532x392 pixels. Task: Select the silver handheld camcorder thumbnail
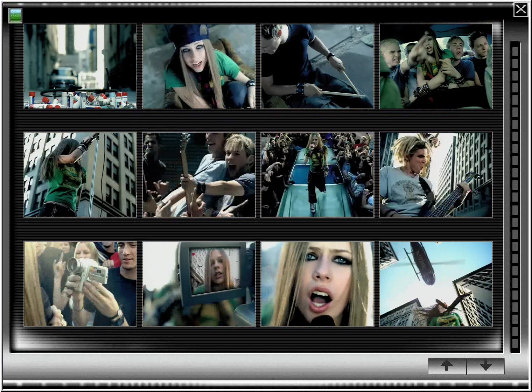[80, 284]
